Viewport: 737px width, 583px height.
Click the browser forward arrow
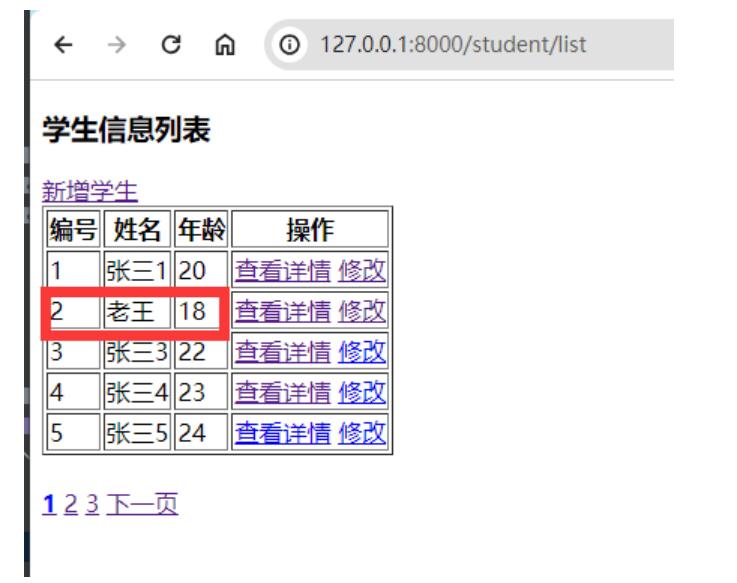click(119, 45)
